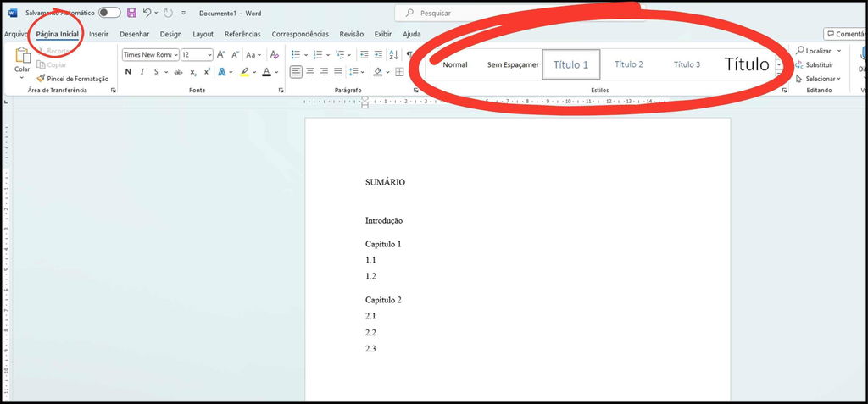Open font size 12 dropdown

(209, 55)
